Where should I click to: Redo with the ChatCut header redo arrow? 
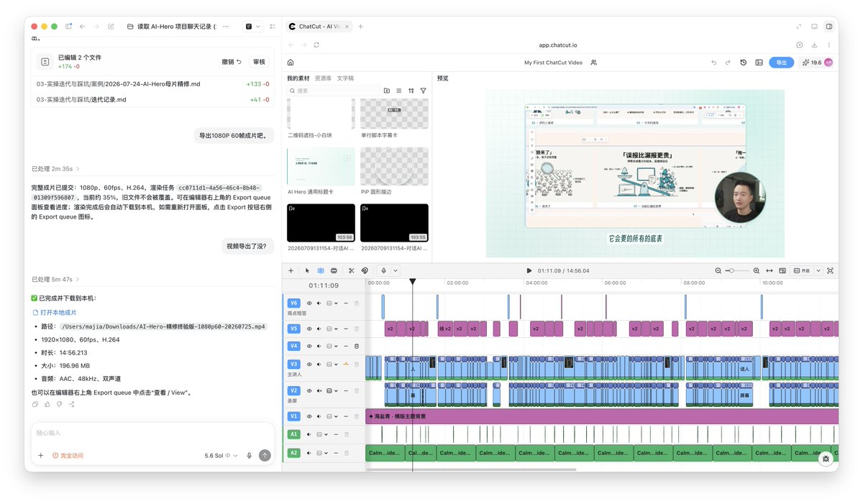point(728,63)
